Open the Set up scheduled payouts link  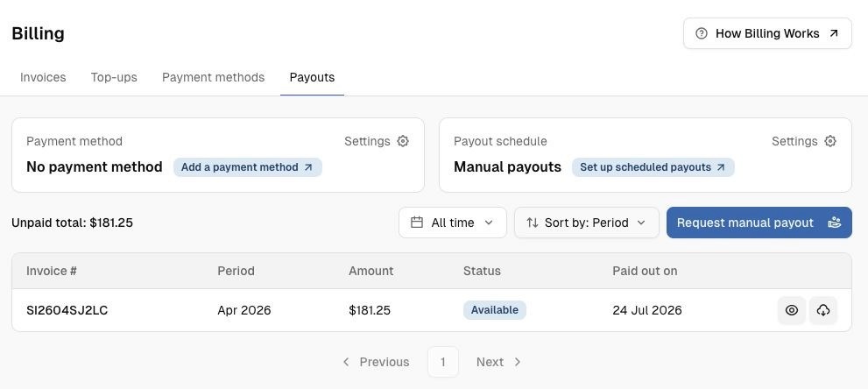point(653,167)
